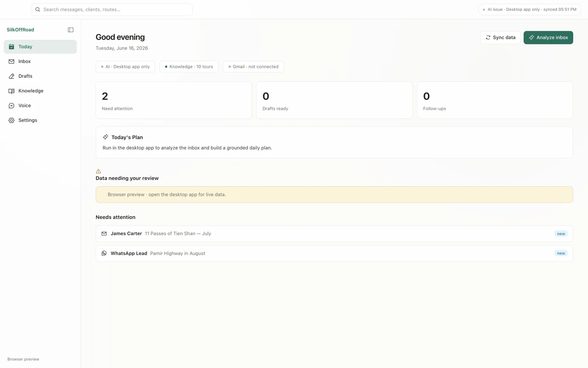Viewport: 588px width, 368px height.
Task: Switch to the Voice section
Action: tap(40, 106)
